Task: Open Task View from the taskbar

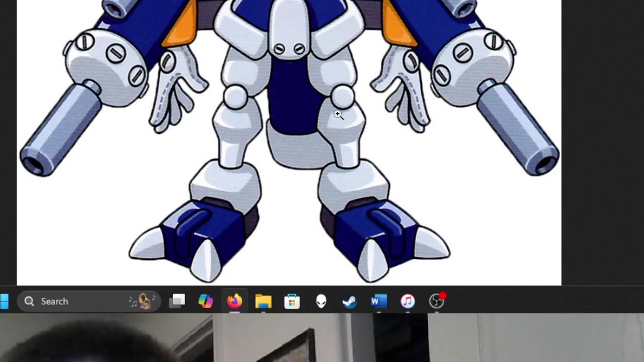Action: (x=177, y=301)
